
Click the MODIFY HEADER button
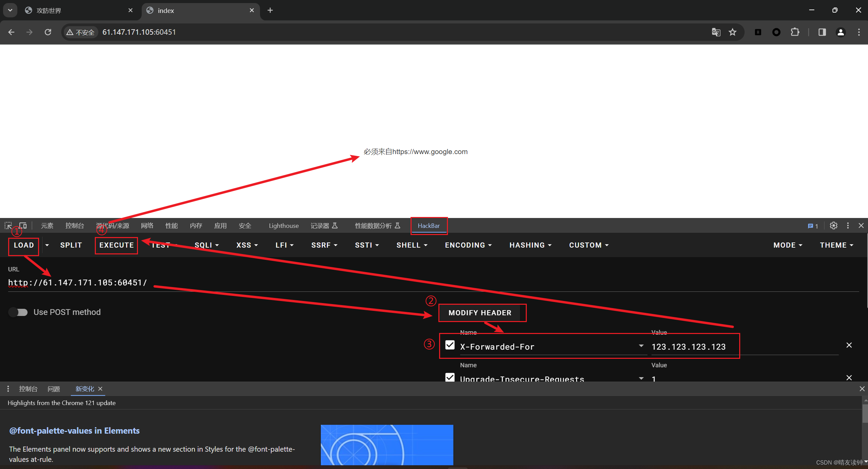480,313
